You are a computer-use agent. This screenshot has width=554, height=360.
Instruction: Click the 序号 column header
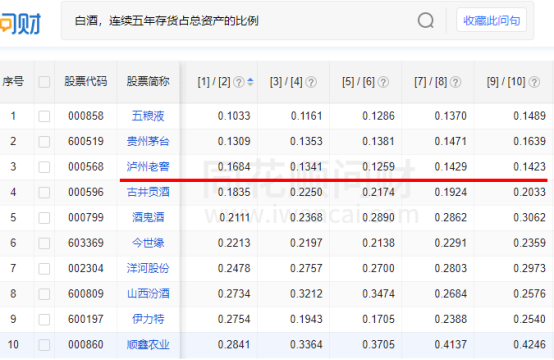click(x=13, y=82)
